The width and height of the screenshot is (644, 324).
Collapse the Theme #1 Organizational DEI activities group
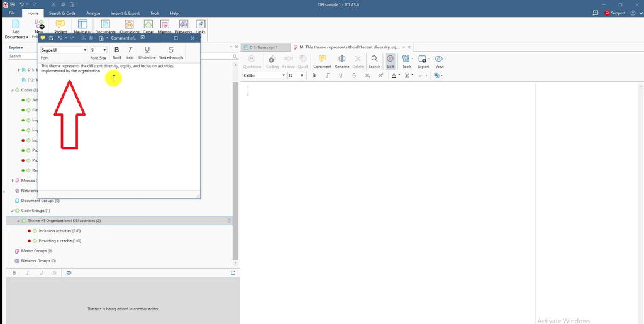[x=18, y=221]
